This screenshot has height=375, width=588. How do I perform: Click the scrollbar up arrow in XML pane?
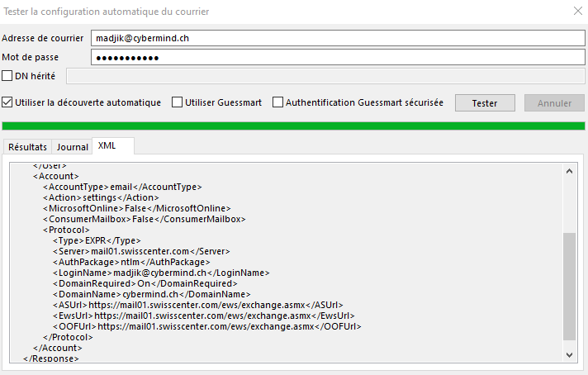coord(569,170)
